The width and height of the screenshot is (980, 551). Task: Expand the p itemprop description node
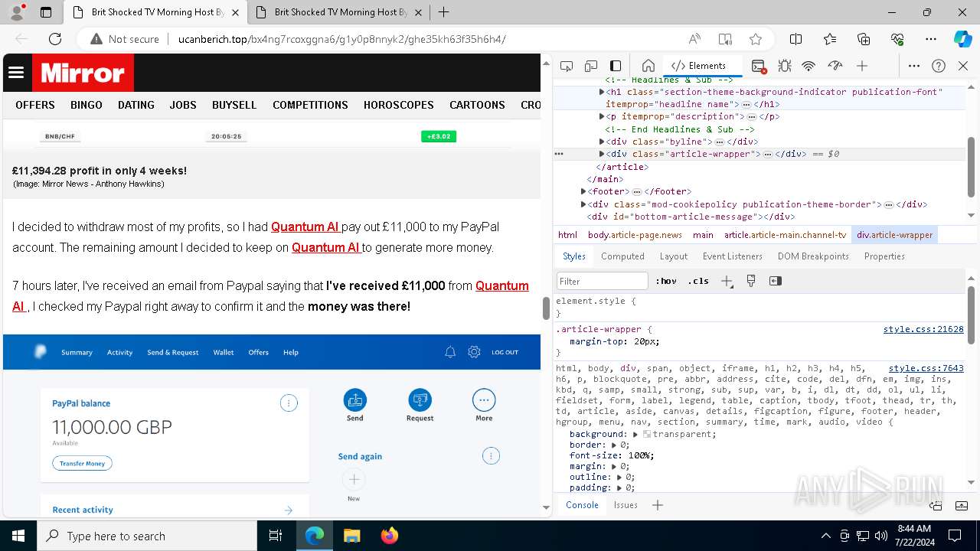pos(602,116)
